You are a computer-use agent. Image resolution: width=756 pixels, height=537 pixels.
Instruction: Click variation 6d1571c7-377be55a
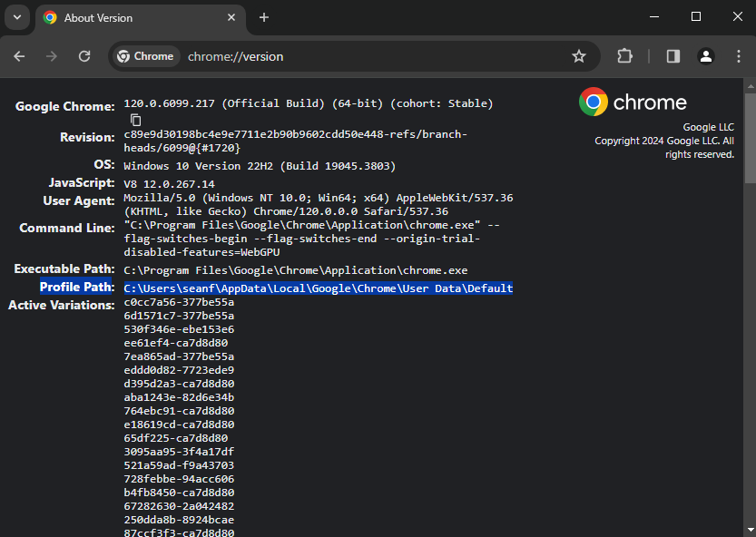tap(179, 316)
